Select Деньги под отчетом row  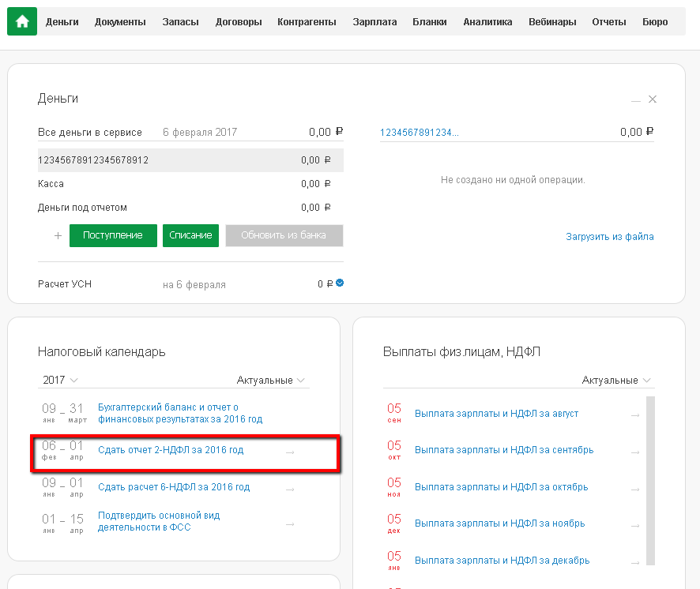click(190, 208)
